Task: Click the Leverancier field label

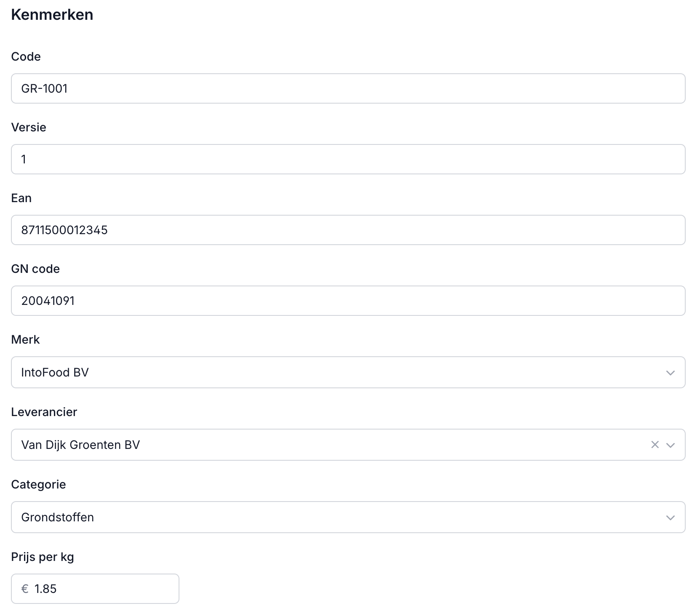Action: pos(44,412)
